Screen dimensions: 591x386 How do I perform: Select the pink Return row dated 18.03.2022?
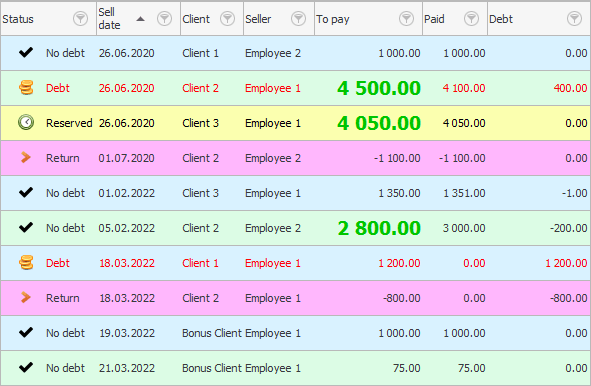click(x=296, y=298)
